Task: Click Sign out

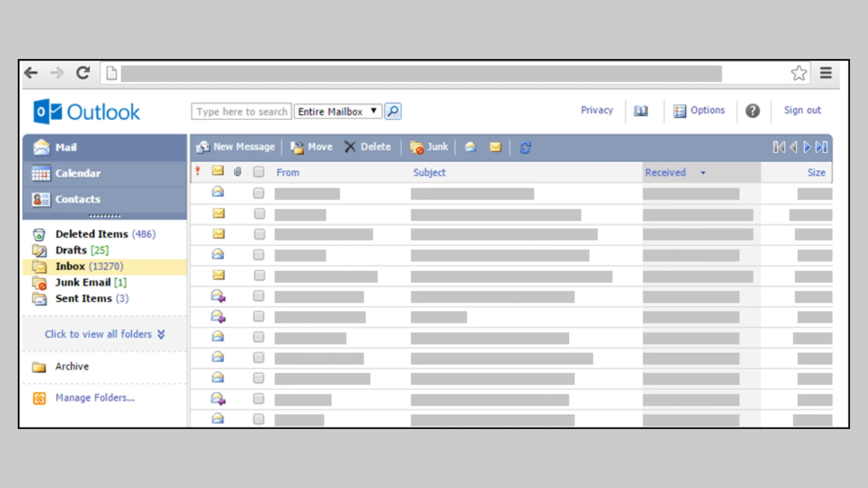Action: (x=802, y=110)
